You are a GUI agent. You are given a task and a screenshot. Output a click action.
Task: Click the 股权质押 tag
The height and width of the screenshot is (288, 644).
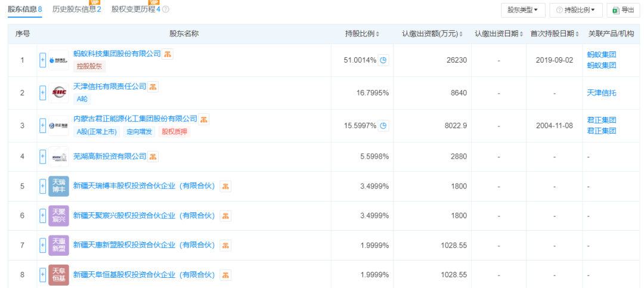click(x=174, y=132)
